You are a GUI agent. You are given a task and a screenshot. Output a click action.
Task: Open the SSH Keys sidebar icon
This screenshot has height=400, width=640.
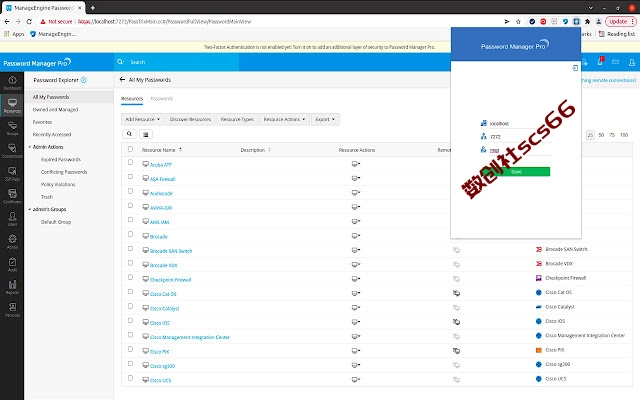12,173
